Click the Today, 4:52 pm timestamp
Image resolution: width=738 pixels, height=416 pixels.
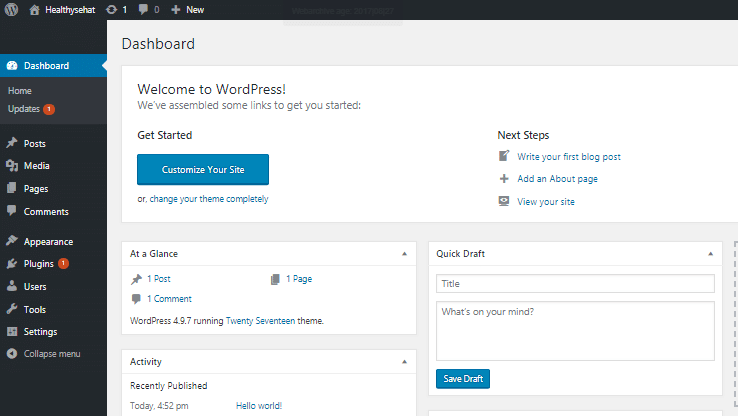tap(159, 406)
